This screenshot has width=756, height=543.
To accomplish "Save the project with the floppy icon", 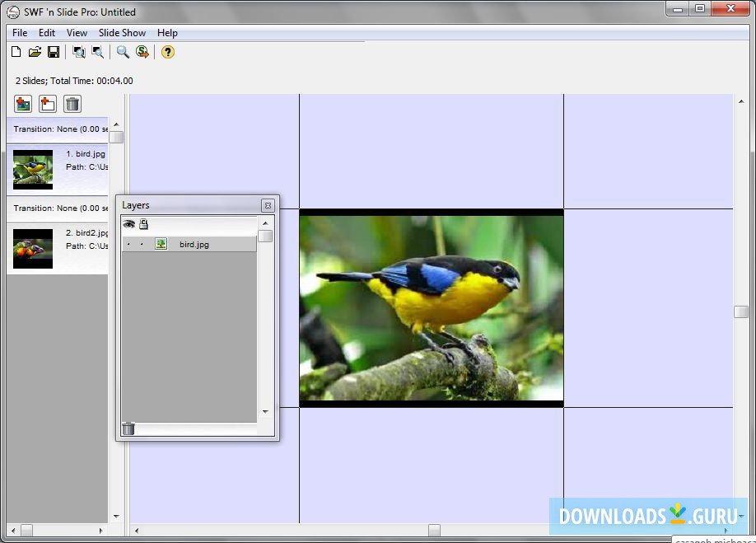I will pyautogui.click(x=54, y=52).
